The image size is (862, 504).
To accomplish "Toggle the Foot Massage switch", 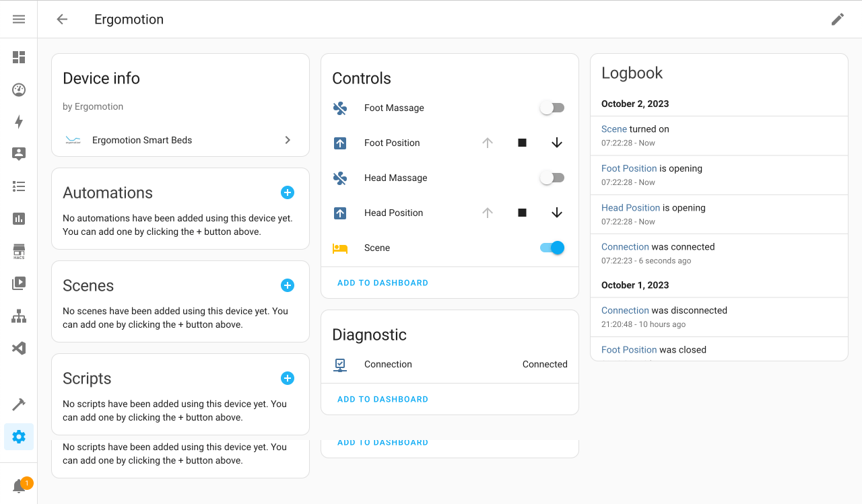I will (x=552, y=108).
